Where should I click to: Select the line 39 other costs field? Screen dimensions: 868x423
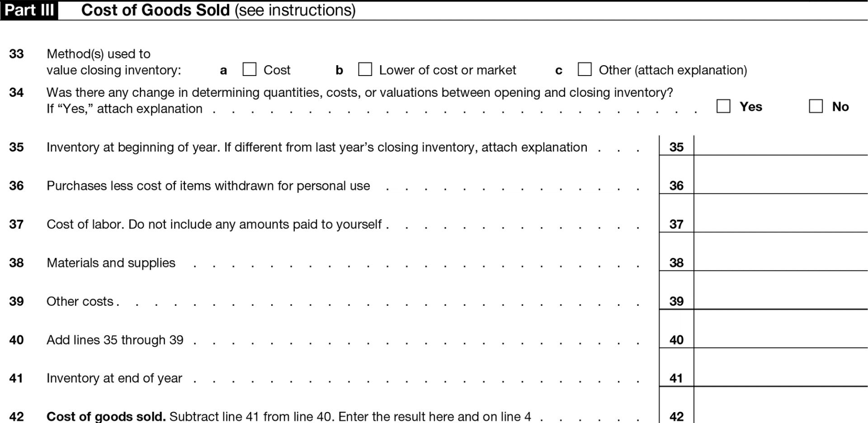pos(781,290)
